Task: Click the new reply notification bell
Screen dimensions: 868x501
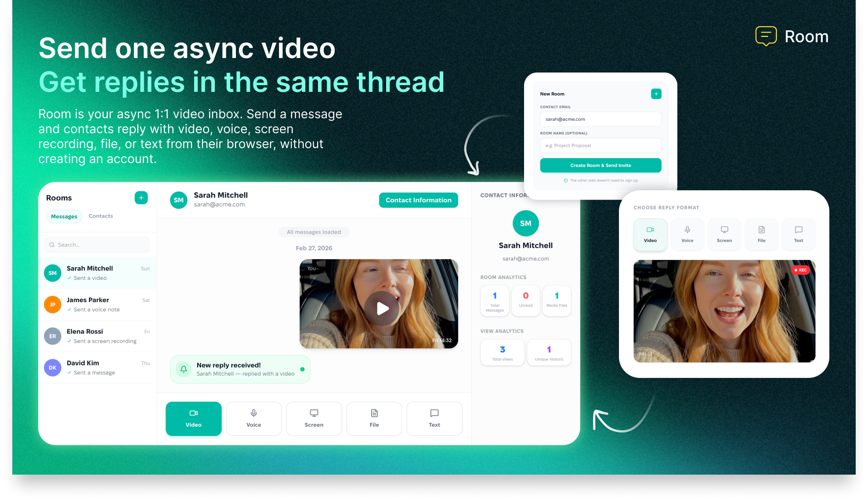Action: pos(184,369)
